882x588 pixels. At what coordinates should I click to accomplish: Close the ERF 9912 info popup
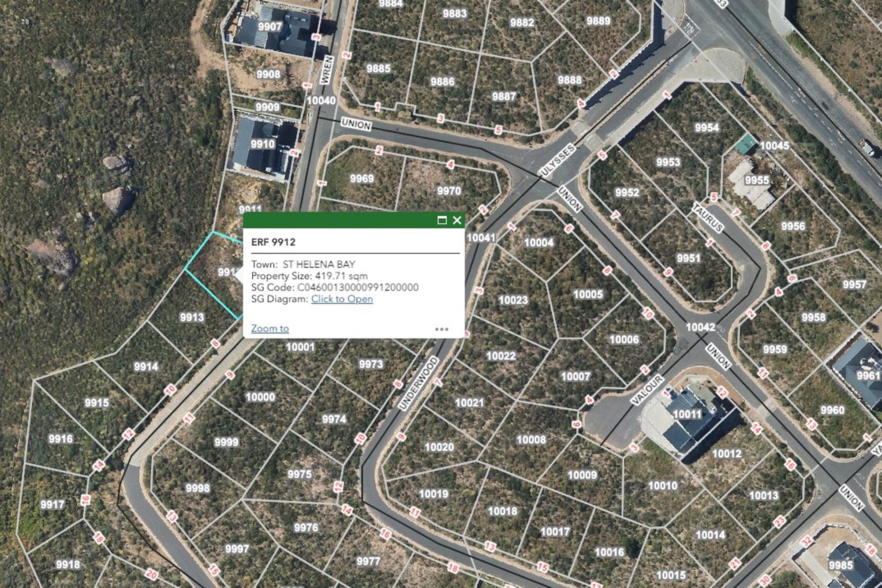[457, 220]
